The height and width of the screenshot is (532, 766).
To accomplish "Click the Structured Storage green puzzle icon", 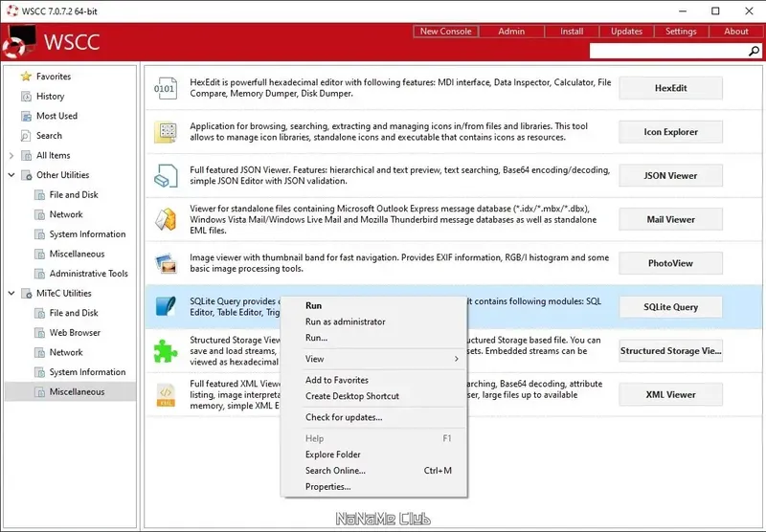I will (166, 350).
